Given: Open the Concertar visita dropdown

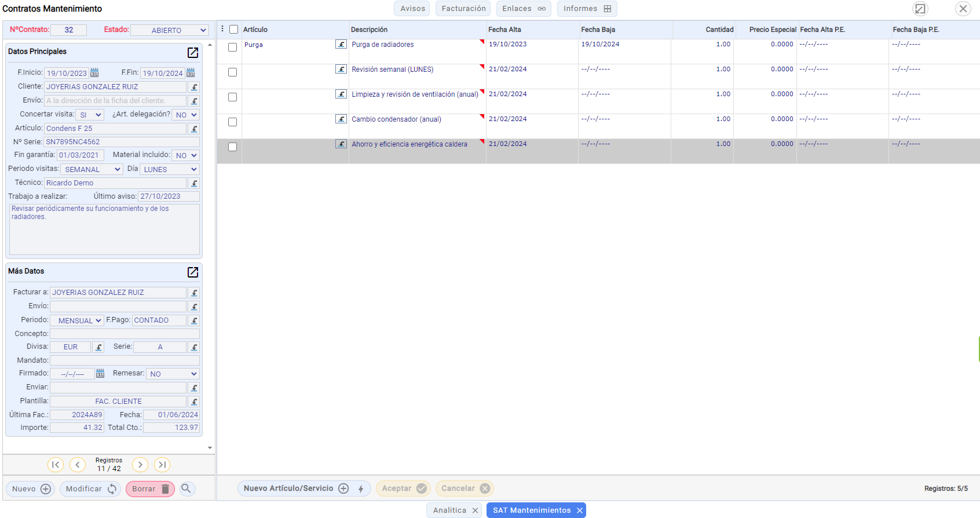Looking at the screenshot, I should click(89, 115).
